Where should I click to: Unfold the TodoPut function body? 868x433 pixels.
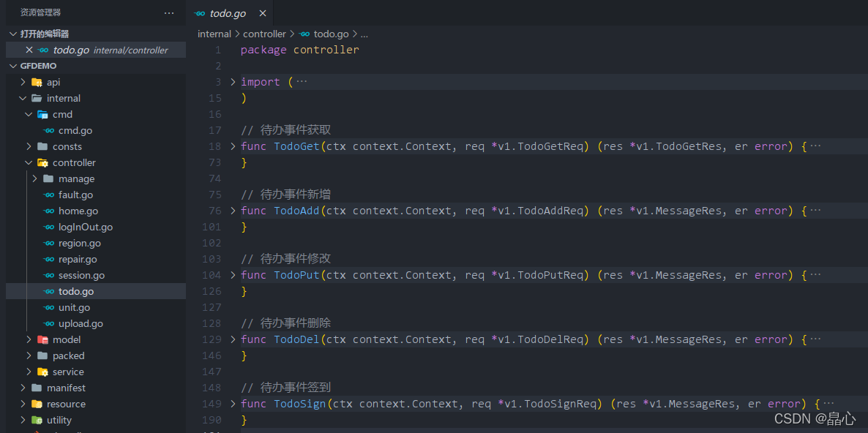pyautogui.click(x=233, y=275)
